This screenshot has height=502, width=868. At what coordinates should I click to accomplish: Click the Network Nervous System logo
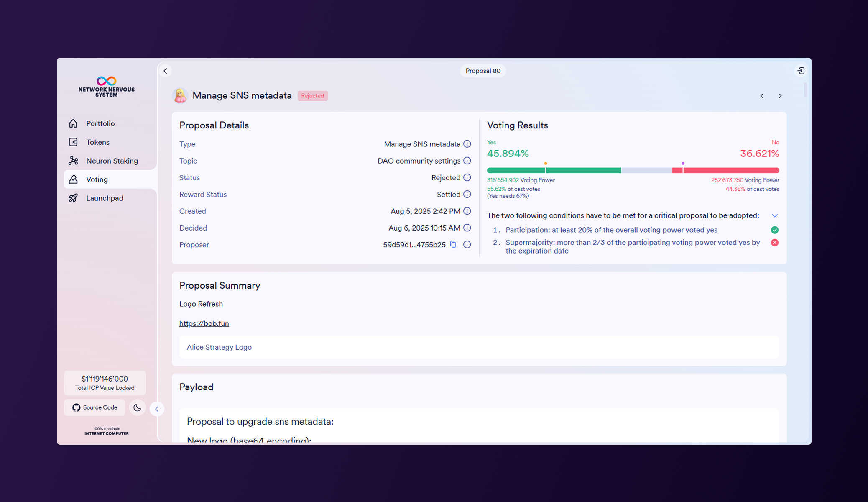107,87
